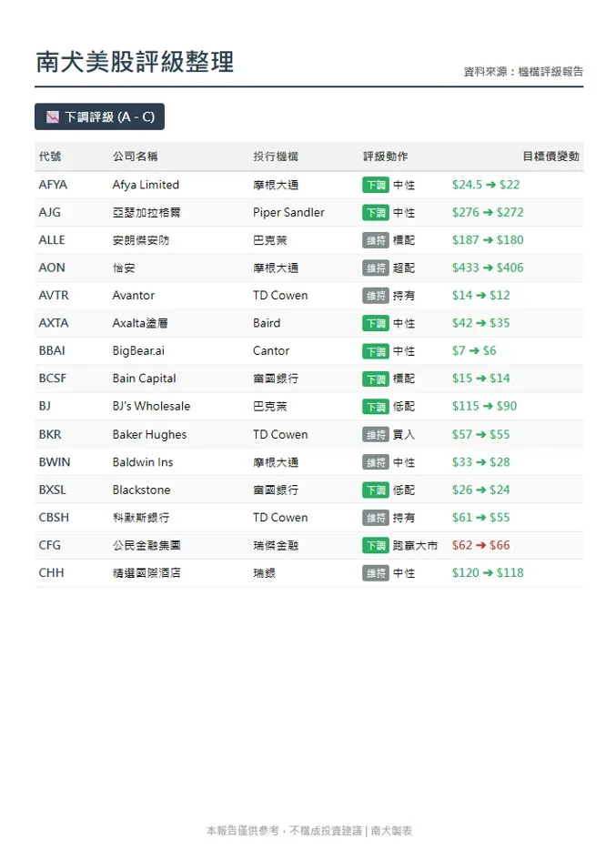Image resolution: width=616 pixels, height=849 pixels.
Task: Select ticker AFYA
Action: click(x=53, y=185)
